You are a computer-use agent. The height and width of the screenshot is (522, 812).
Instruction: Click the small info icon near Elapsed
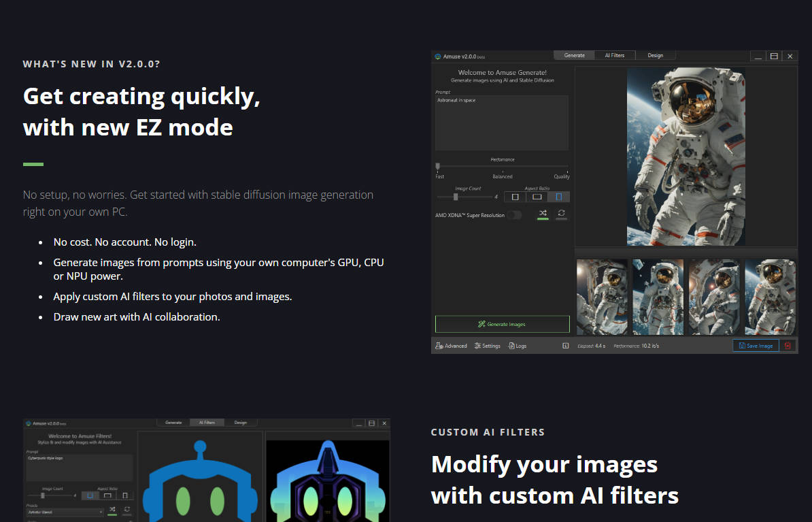[x=565, y=346]
